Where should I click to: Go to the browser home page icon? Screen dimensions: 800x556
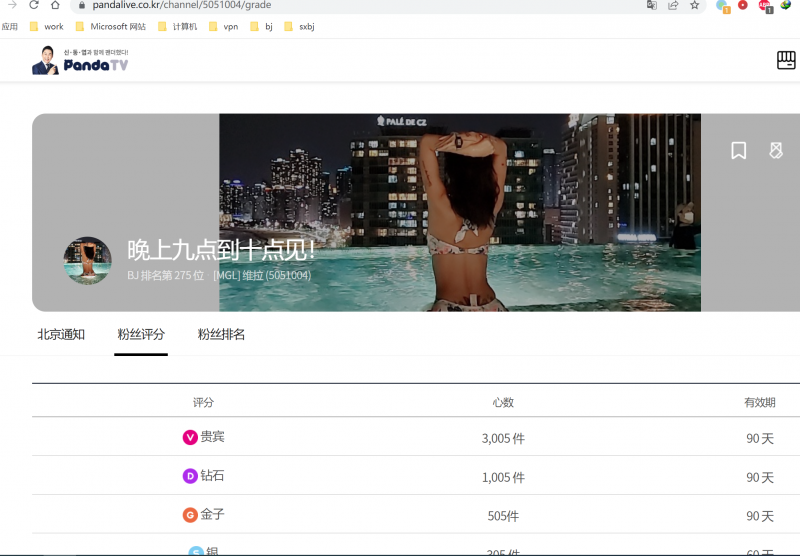point(56,5)
